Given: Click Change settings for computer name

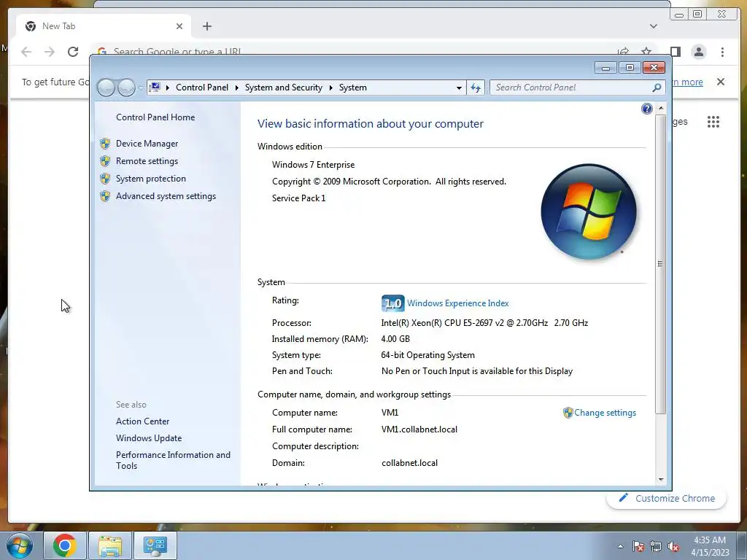Looking at the screenshot, I should tap(605, 413).
